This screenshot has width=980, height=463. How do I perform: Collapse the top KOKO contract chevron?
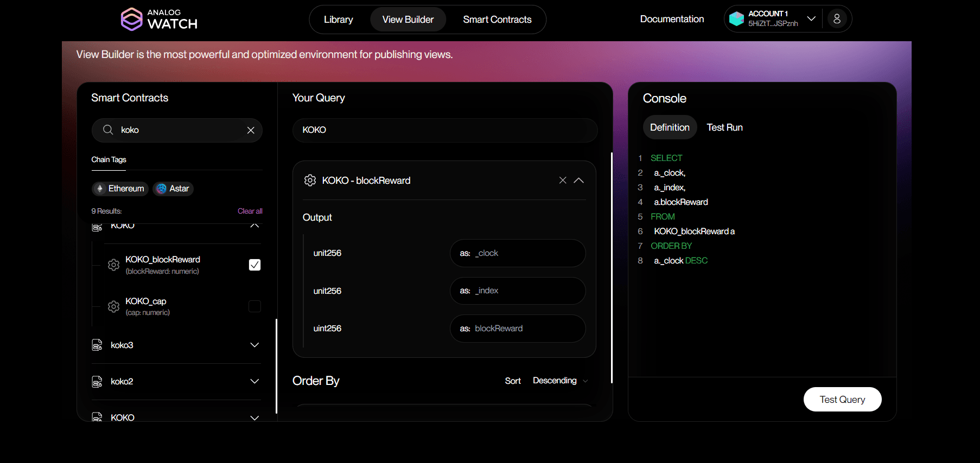point(254,226)
